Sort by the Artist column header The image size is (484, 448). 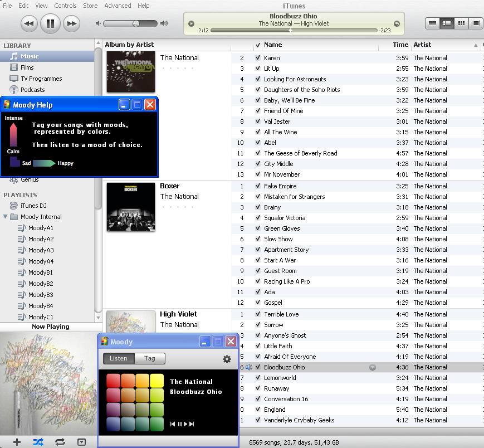[446, 45]
